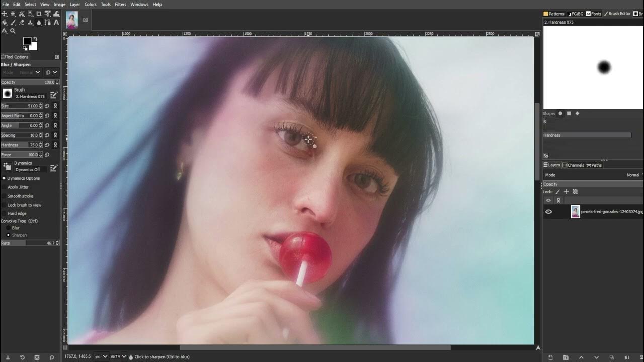Reset Spacing to brush default
This screenshot has height=362, width=644.
[x=47, y=135]
